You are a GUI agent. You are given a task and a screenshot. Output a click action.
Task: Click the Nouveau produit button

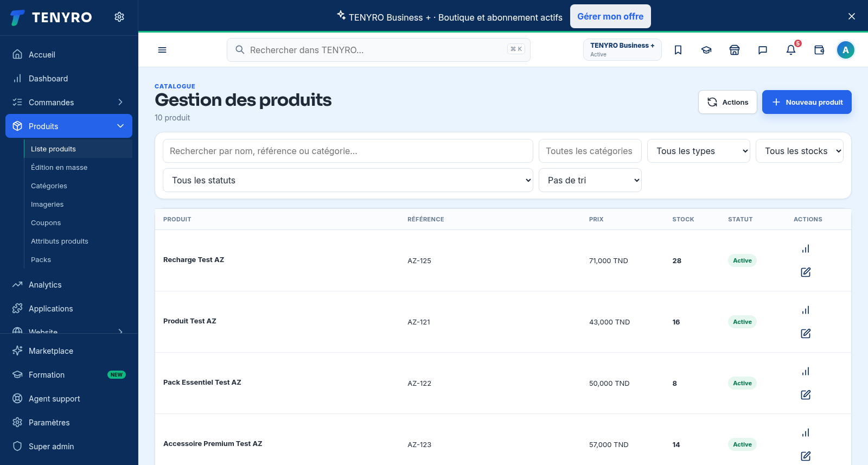(807, 102)
